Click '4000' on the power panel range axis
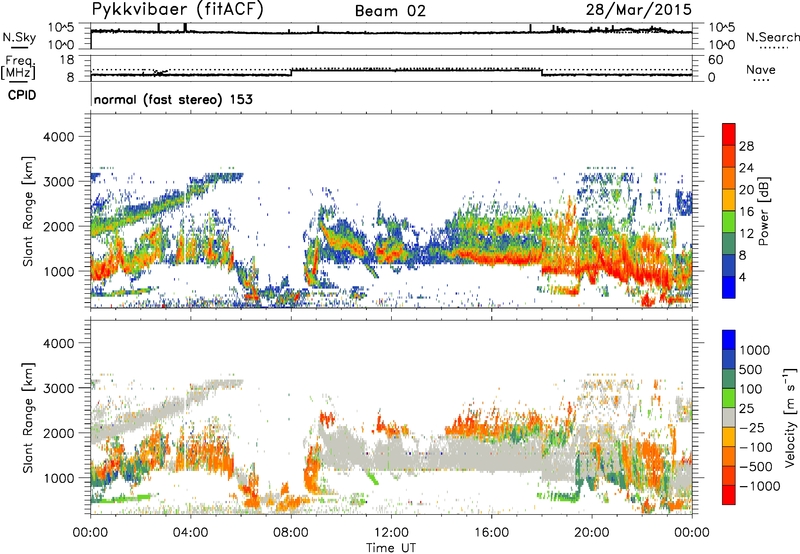 58,137
